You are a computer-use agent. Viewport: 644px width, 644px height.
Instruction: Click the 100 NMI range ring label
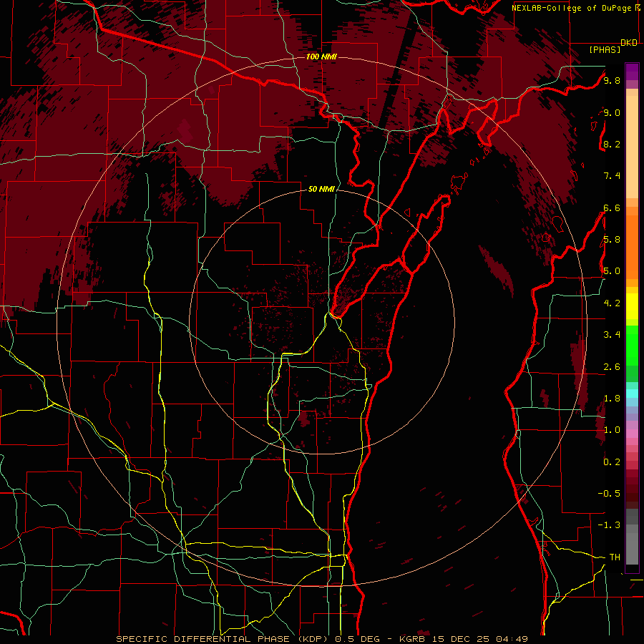(x=321, y=57)
